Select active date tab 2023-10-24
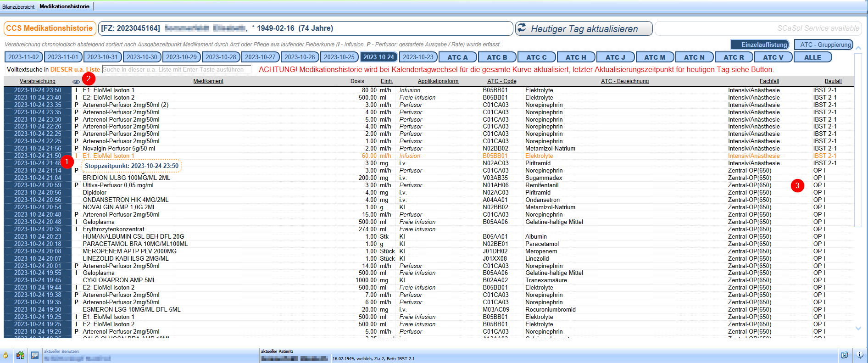This screenshot has width=868, height=363. point(379,57)
